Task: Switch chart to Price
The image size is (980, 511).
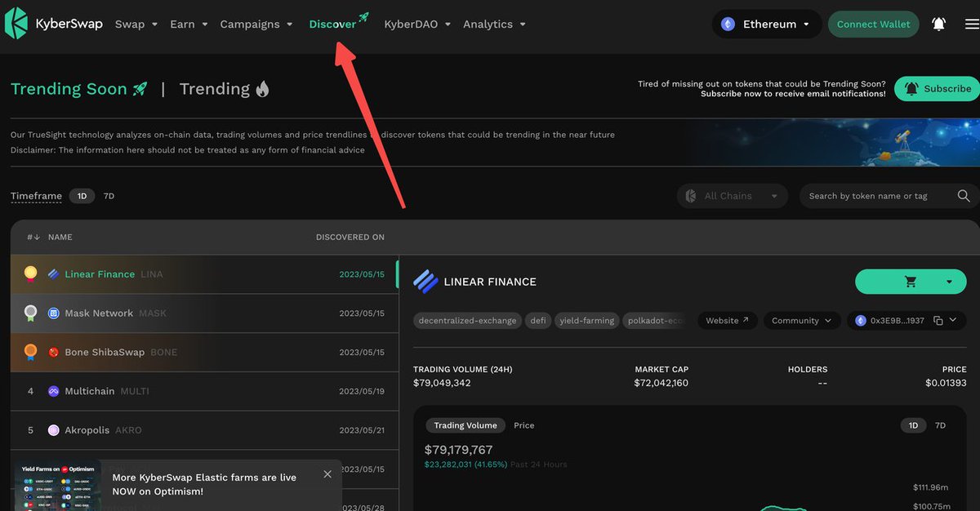Action: click(524, 425)
